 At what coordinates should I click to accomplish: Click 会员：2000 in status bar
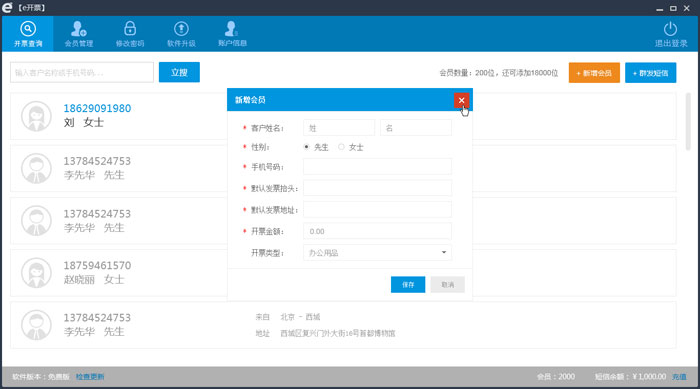point(556,376)
